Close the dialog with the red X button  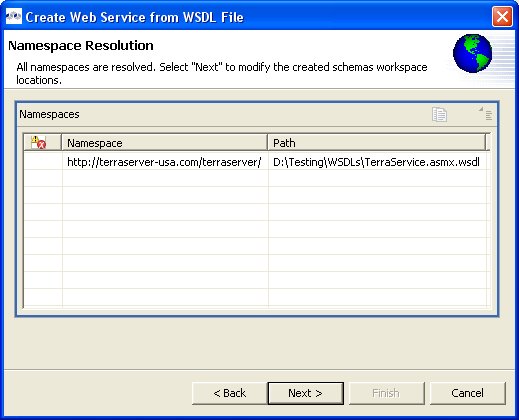click(x=502, y=16)
